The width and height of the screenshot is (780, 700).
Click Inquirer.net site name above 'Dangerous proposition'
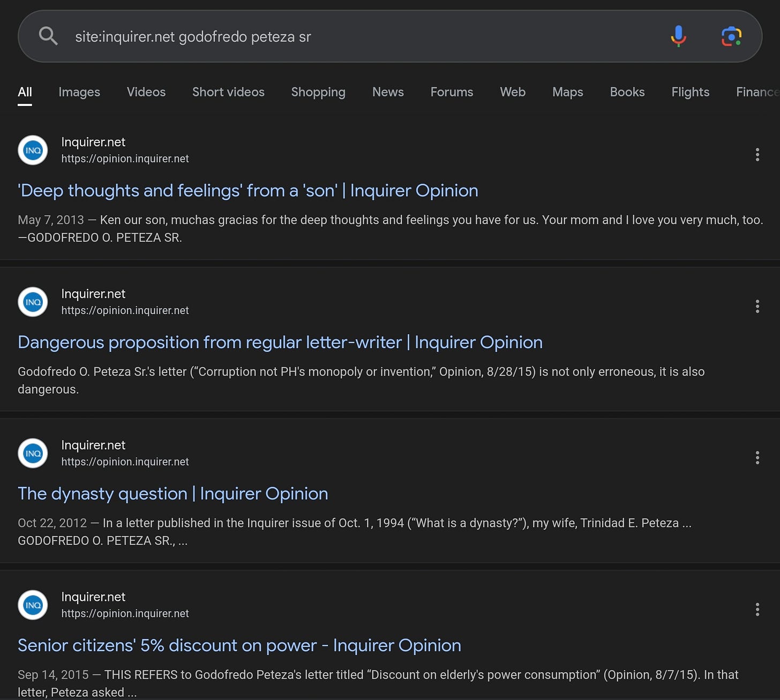coord(93,293)
